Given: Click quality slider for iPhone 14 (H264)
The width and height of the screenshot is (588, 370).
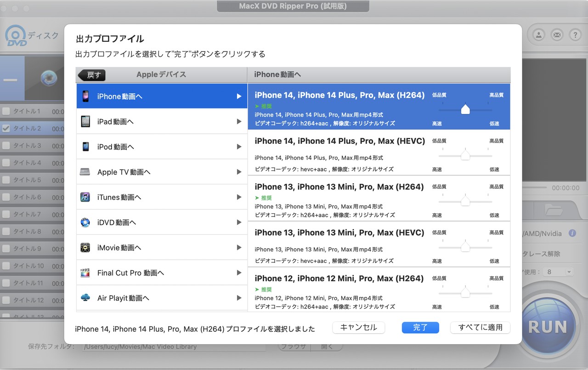Looking at the screenshot, I should pyautogui.click(x=465, y=109).
